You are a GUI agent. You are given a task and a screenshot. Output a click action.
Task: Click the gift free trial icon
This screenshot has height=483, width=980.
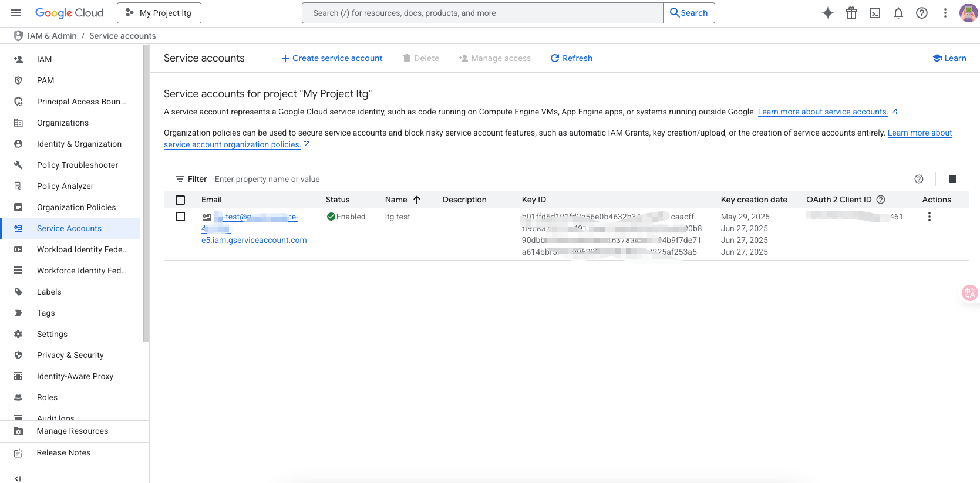click(851, 13)
